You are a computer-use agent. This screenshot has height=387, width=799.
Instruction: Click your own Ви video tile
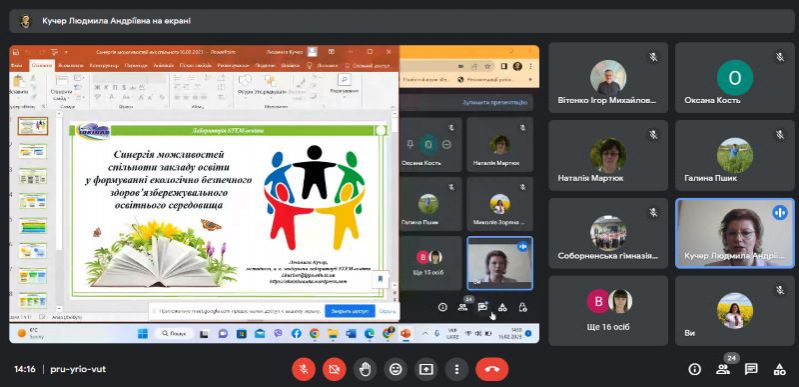click(734, 311)
